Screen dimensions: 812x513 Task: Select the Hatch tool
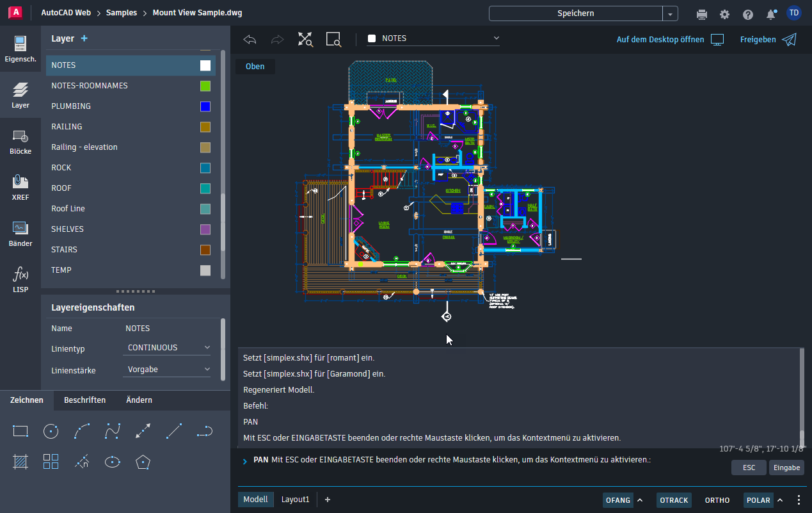coord(20,461)
